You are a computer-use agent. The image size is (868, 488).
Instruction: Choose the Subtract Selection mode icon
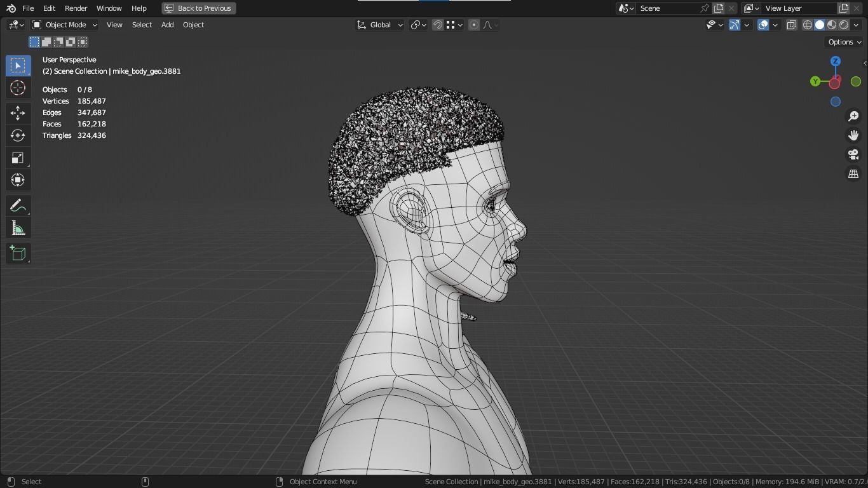(58, 42)
